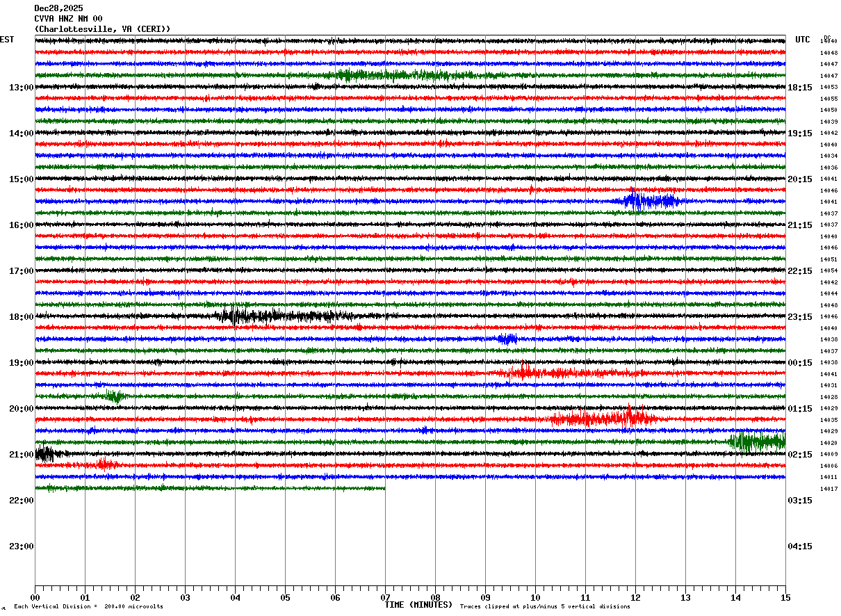
Task: Select the 20:00 EST time label
Action: 21,409
